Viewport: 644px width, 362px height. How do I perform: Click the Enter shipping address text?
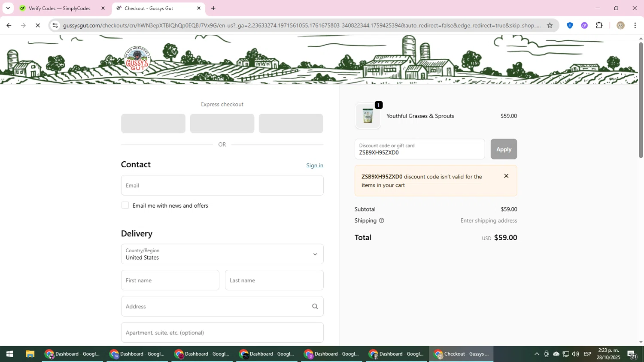click(x=489, y=220)
